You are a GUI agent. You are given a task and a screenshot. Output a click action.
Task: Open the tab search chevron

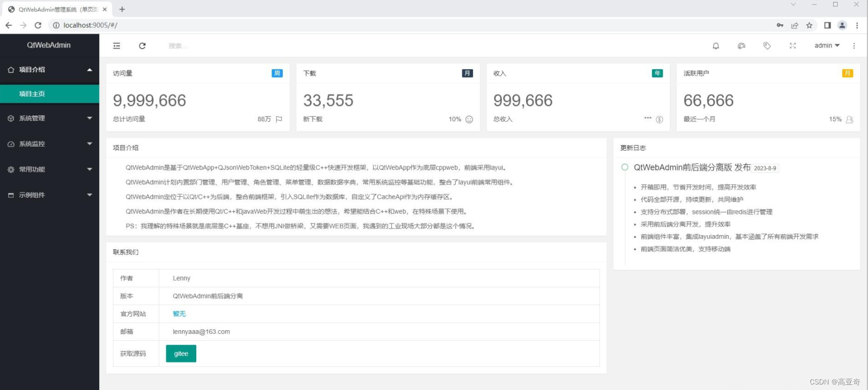click(793, 5)
